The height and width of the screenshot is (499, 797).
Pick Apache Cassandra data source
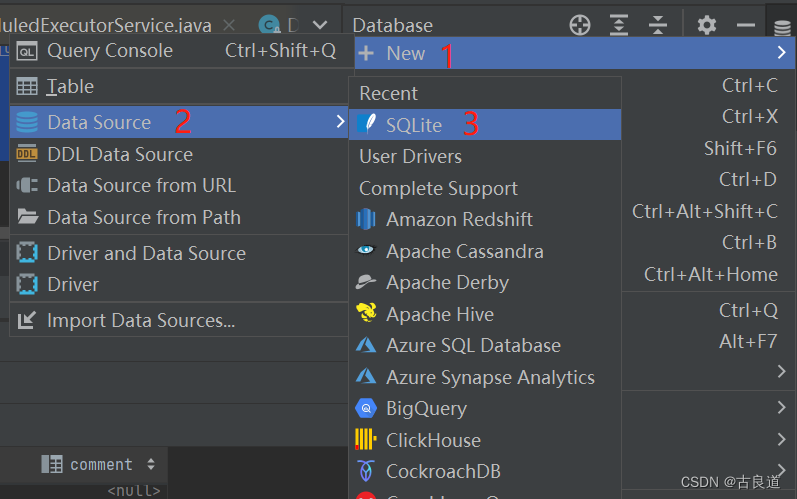[x=485, y=251]
